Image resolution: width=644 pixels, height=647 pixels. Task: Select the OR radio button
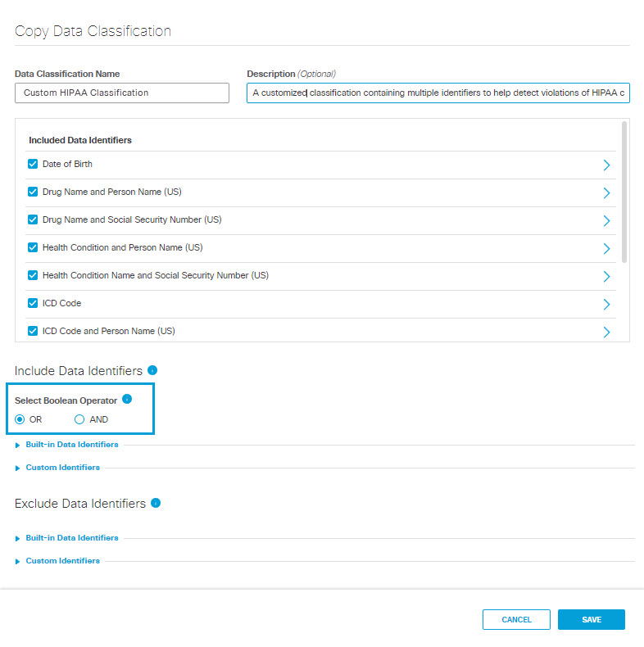(x=20, y=419)
